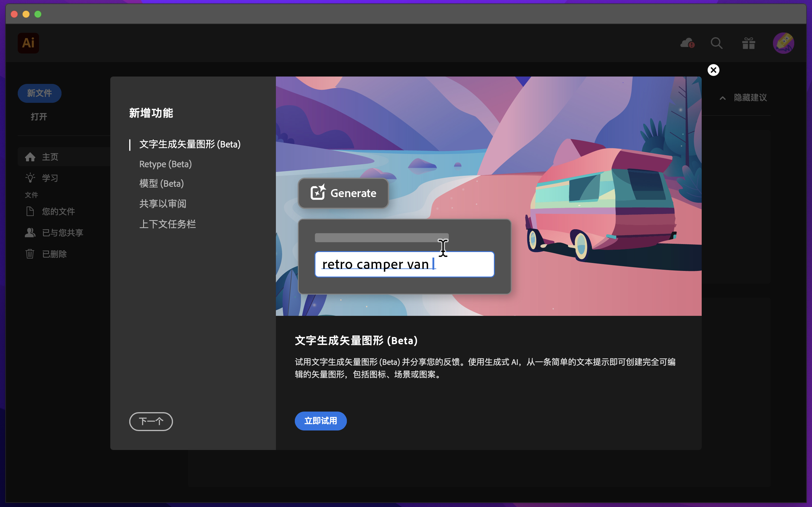Select 共享以审阅 feature item
This screenshot has height=507, width=812.
(163, 204)
